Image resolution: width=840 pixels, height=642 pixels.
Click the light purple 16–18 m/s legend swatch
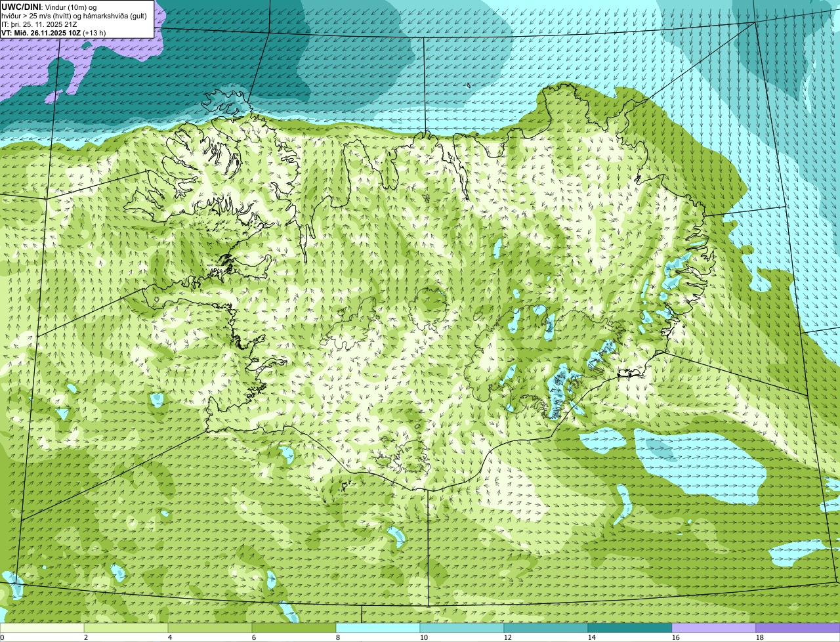tap(714, 628)
